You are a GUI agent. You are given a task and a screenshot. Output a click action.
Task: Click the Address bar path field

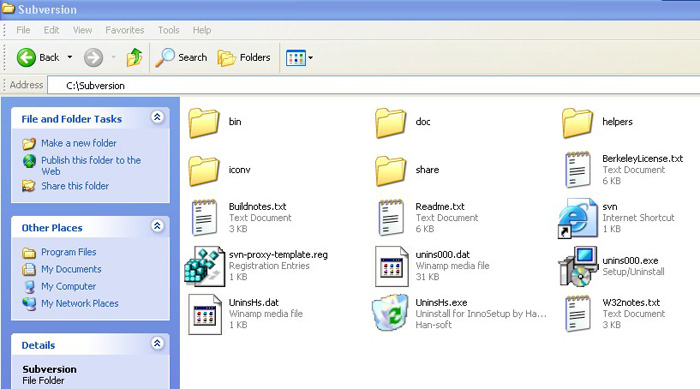click(x=373, y=85)
